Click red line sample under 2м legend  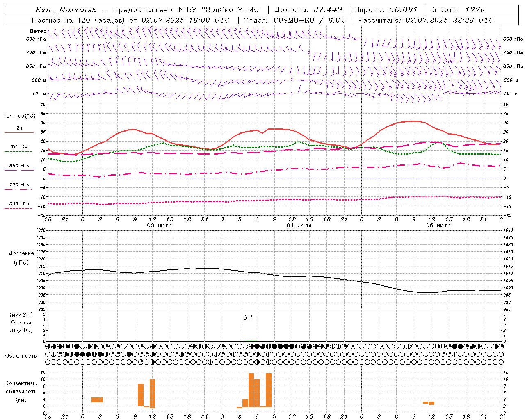click(19, 132)
